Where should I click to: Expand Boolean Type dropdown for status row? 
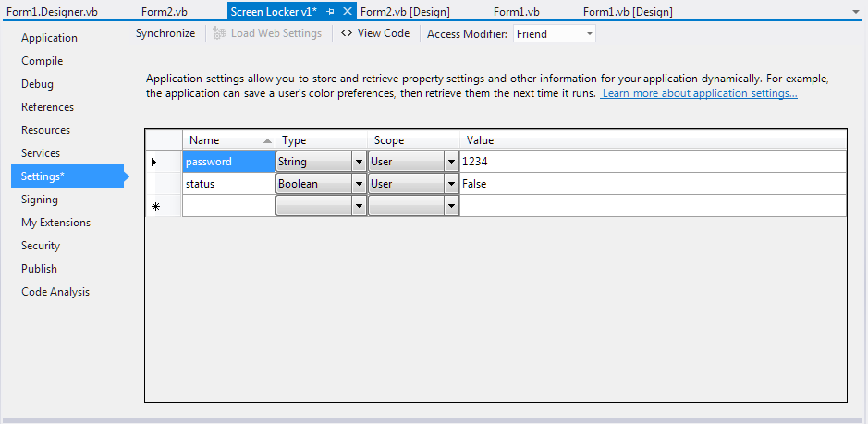click(359, 184)
